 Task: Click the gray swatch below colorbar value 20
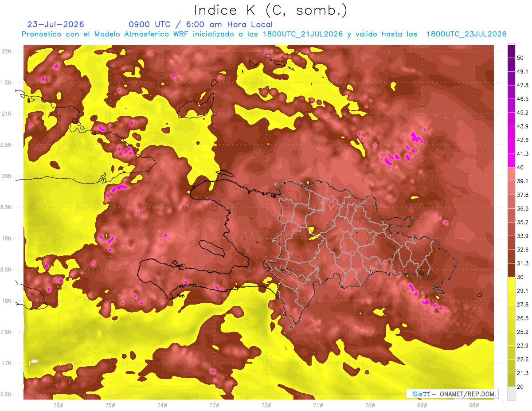click(x=511, y=393)
